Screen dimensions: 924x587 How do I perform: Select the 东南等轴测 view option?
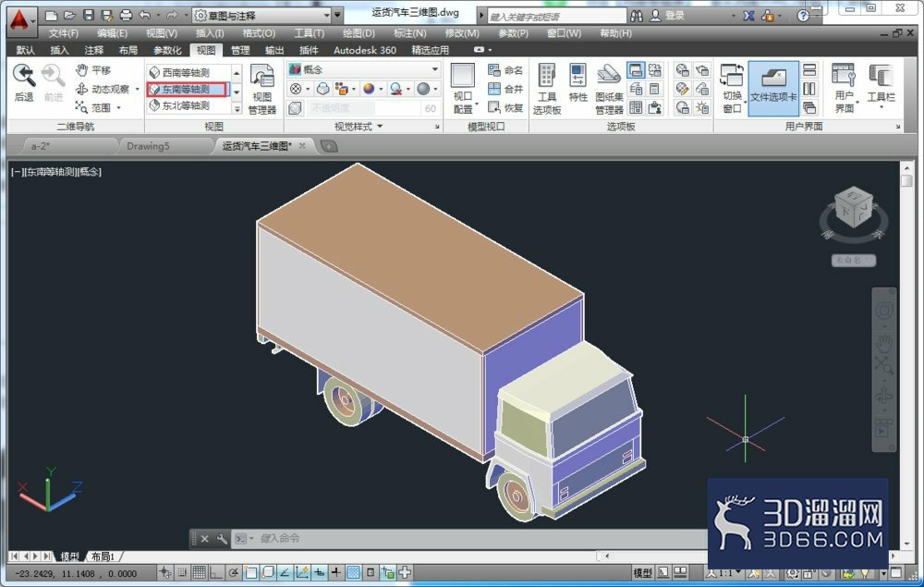coord(188,89)
